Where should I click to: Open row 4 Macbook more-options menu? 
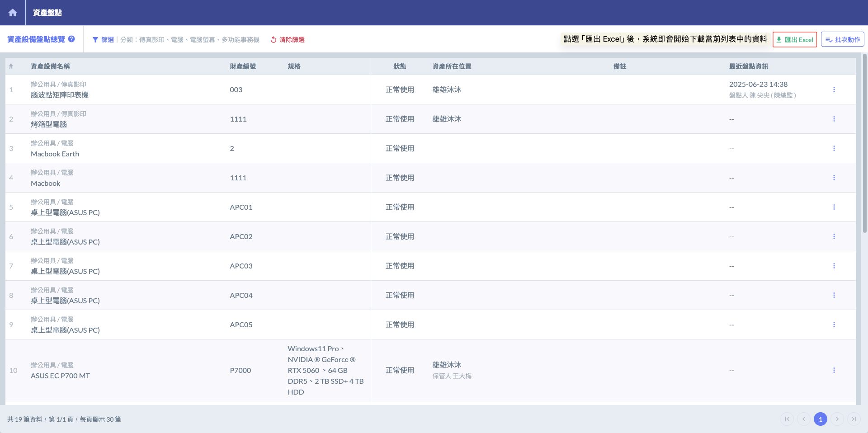click(x=834, y=178)
